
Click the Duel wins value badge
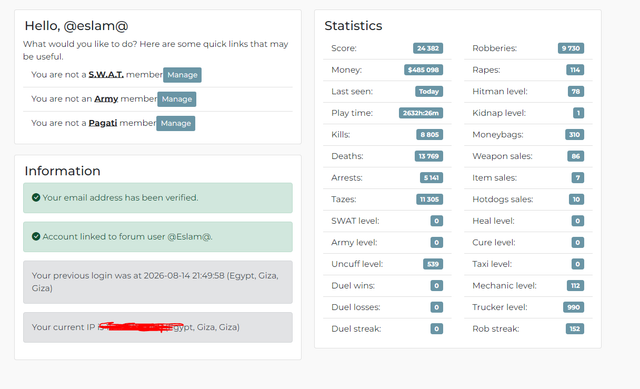point(436,286)
